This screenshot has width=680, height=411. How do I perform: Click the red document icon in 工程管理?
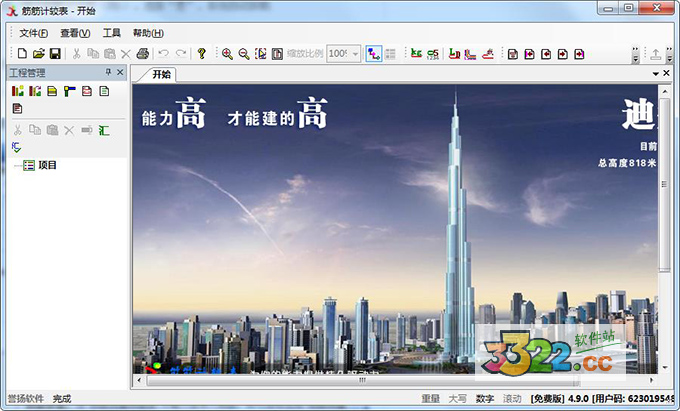coord(87,91)
